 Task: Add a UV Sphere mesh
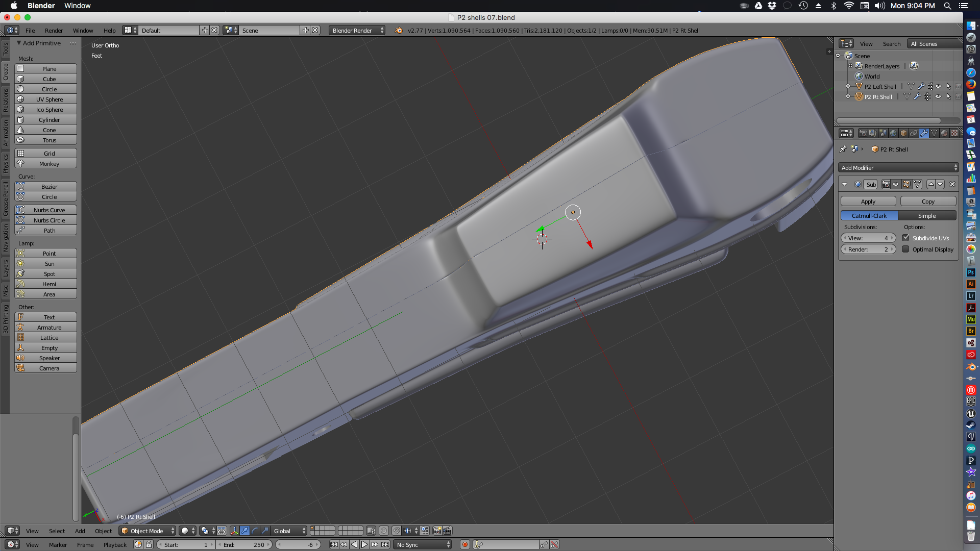pyautogui.click(x=45, y=99)
